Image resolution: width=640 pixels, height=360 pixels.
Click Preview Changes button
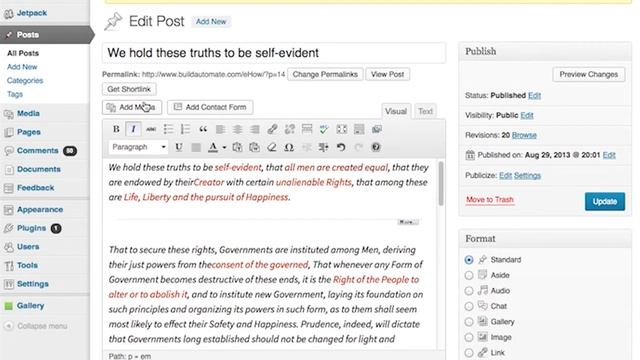pyautogui.click(x=589, y=75)
